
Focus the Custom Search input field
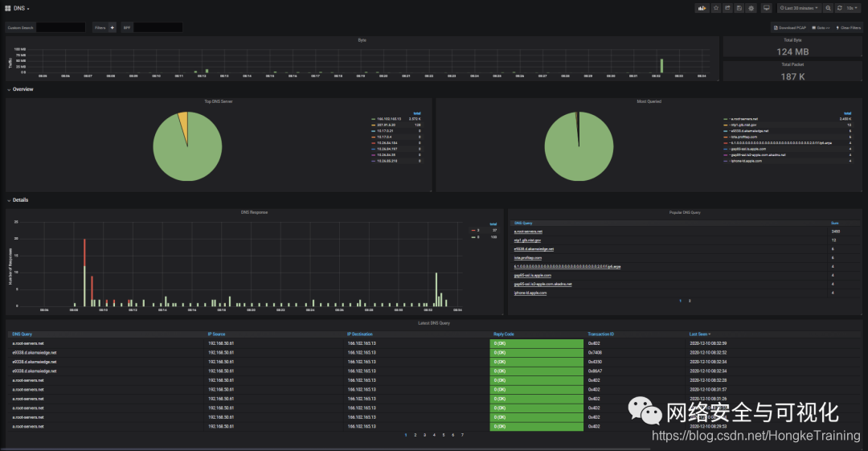point(60,27)
